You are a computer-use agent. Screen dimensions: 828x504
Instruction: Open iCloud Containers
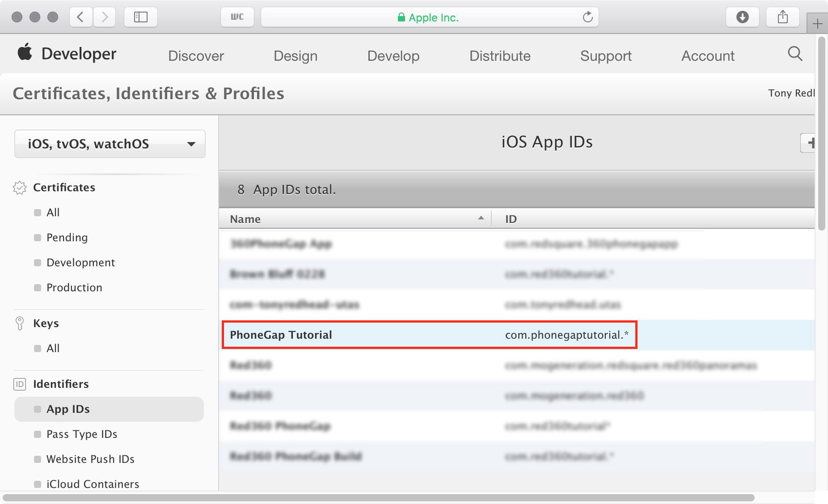(93, 484)
